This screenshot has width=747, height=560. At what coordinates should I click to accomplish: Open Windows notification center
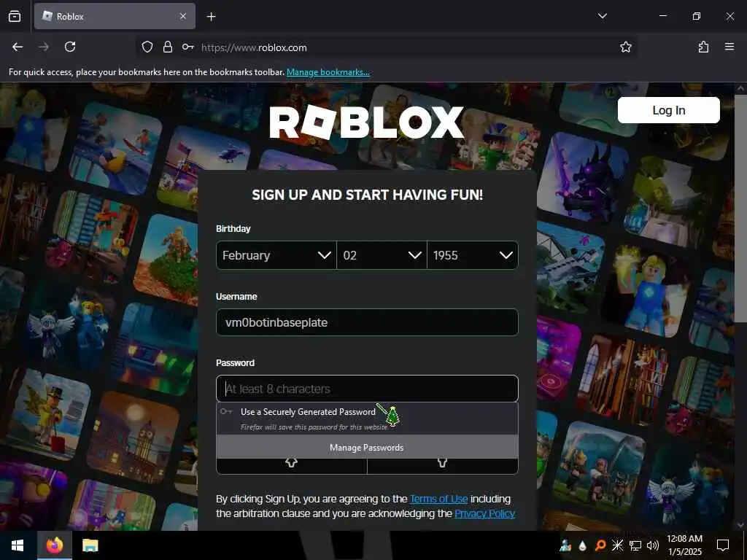[x=723, y=545]
